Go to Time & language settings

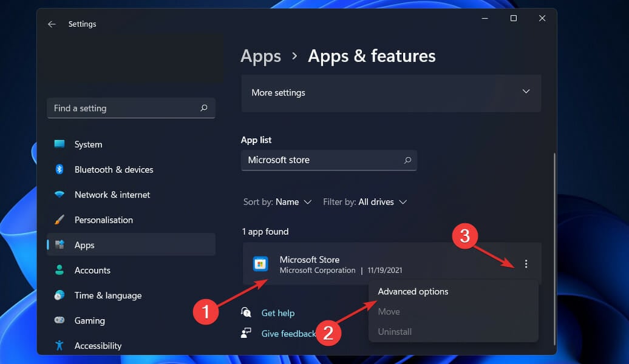coord(131,295)
